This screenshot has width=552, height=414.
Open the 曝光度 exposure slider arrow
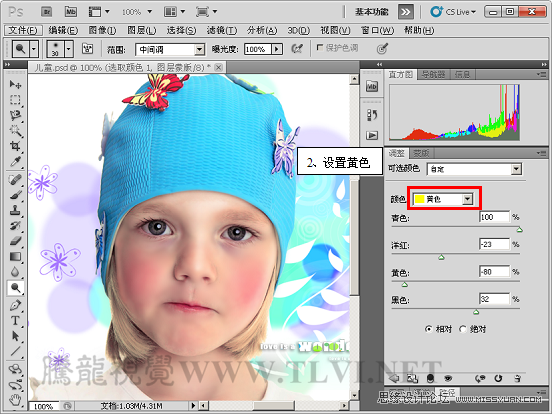tap(277, 49)
